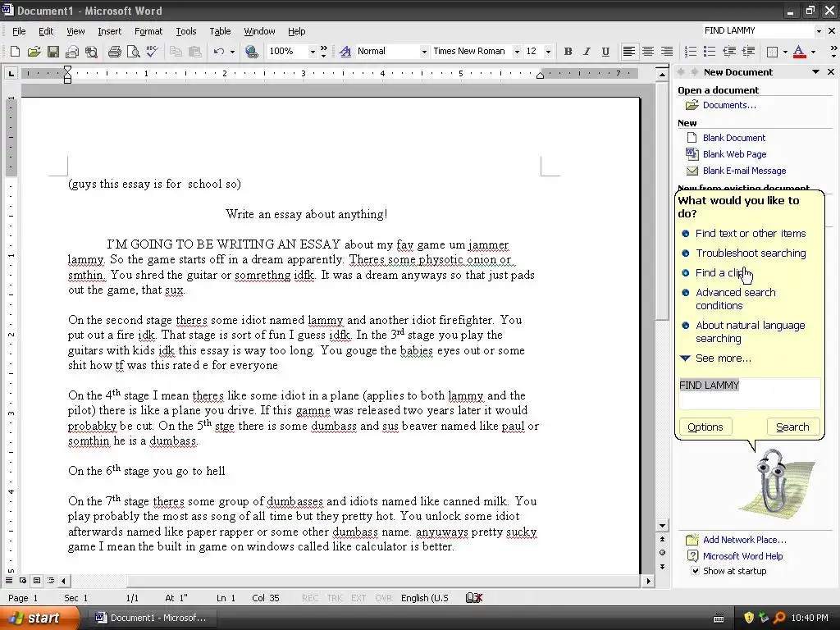Close the New Document task pane
This screenshot has height=630, width=840.
tap(831, 72)
